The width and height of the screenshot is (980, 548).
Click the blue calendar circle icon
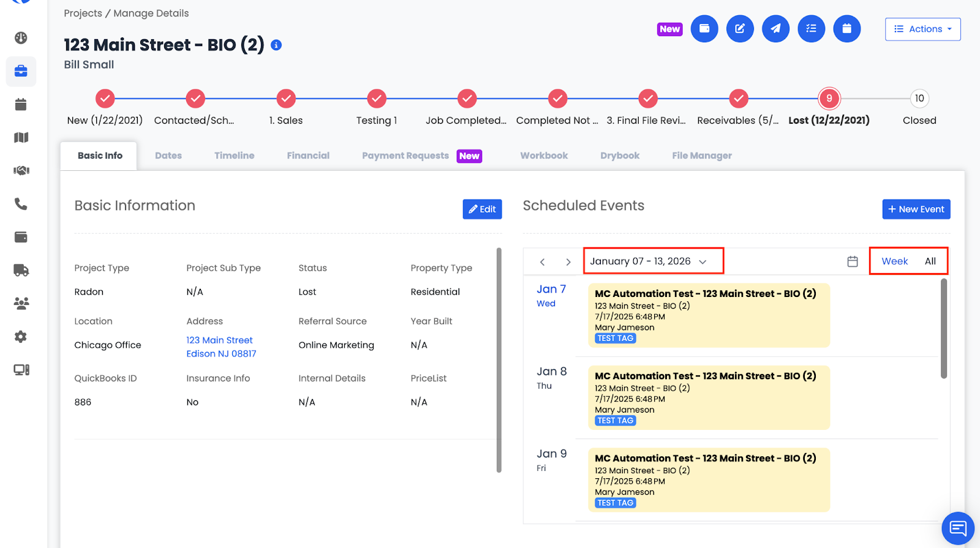click(846, 29)
